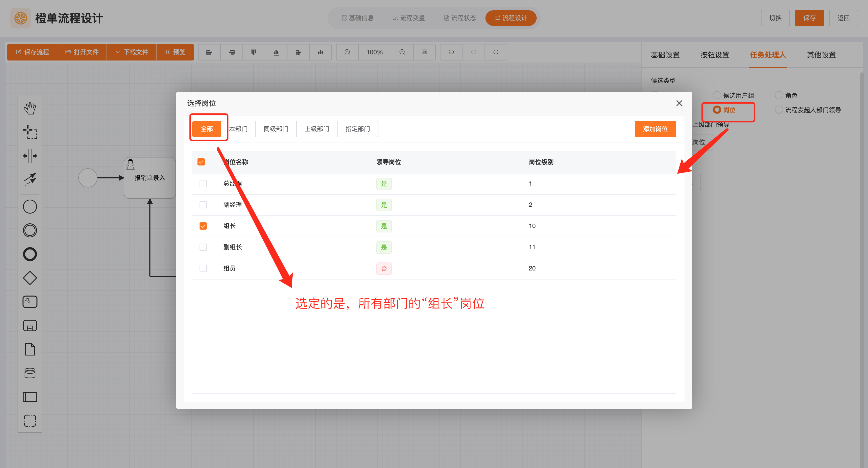Align elements left in toolbar
The width and height of the screenshot is (868, 468).
point(209,52)
